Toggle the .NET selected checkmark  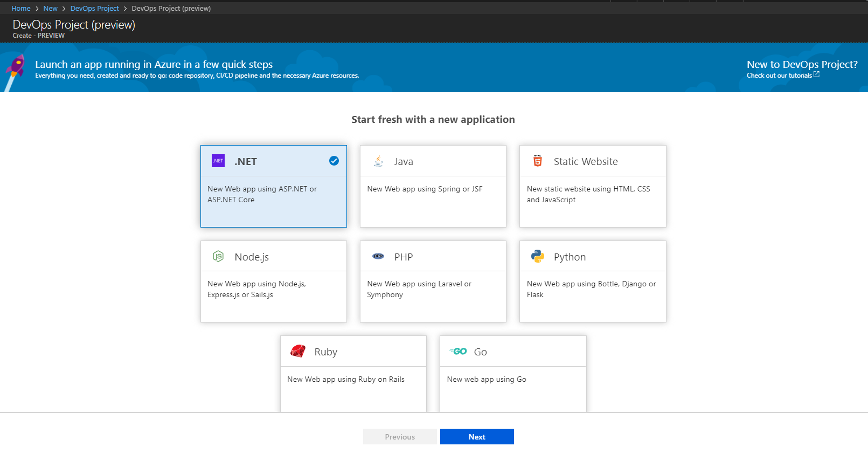(334, 161)
